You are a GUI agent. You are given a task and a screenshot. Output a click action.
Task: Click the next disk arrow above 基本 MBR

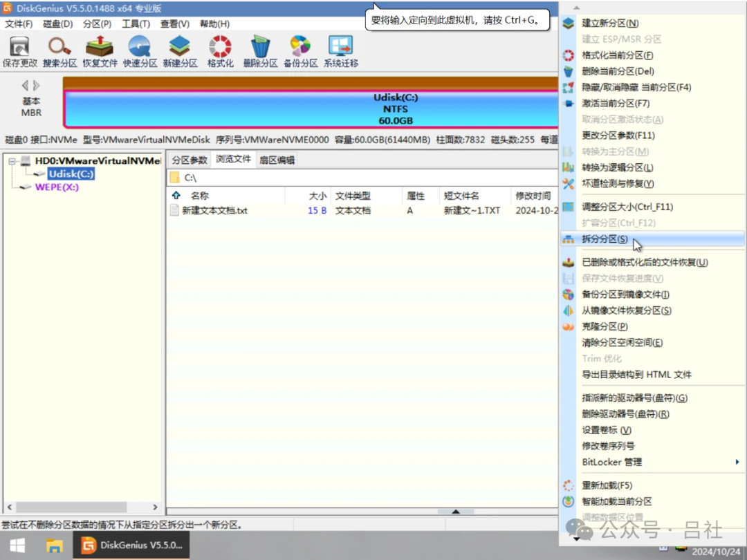pyautogui.click(x=37, y=86)
